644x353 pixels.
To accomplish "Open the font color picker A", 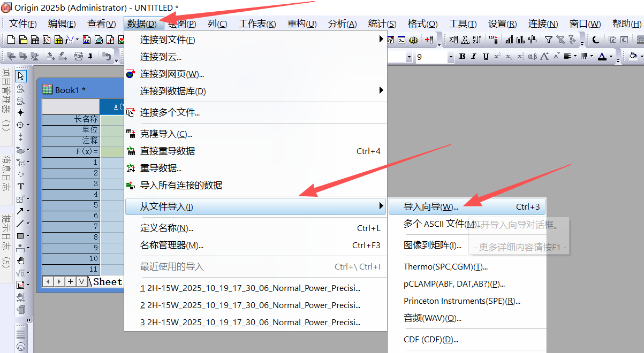I will click(602, 57).
